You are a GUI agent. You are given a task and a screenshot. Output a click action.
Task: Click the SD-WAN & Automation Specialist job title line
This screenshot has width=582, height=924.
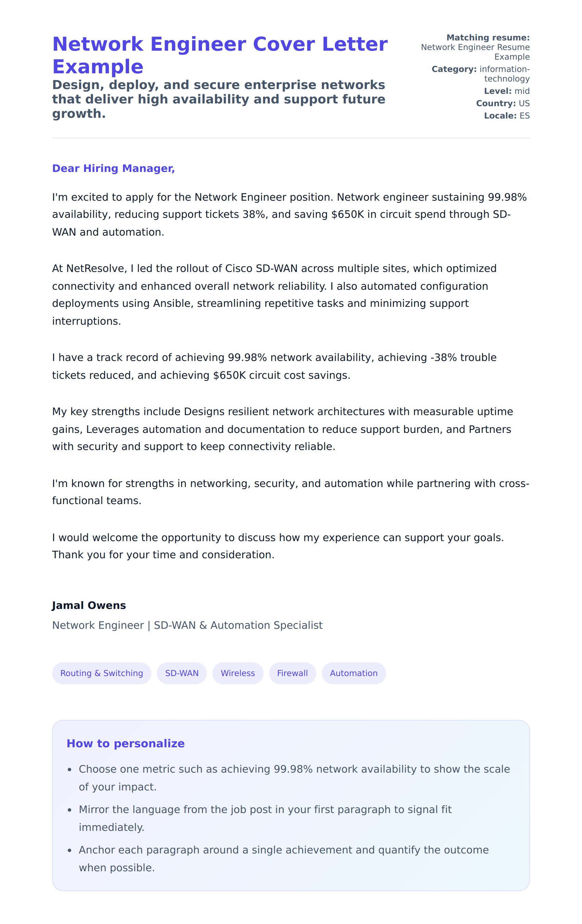[x=187, y=625]
